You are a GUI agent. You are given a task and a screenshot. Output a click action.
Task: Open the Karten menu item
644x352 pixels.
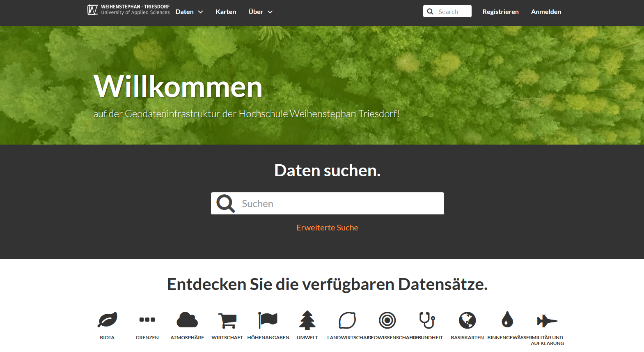(226, 12)
